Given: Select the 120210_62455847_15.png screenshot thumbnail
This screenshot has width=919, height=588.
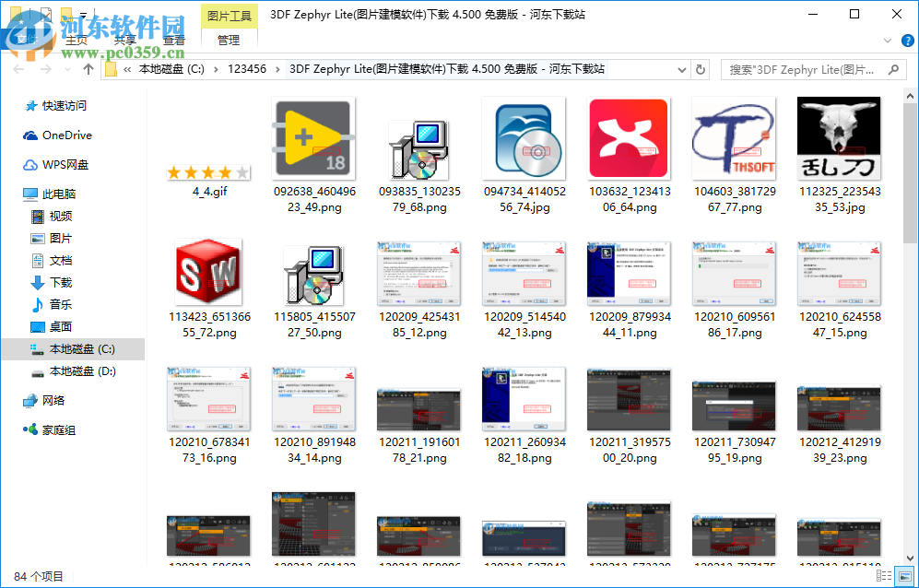Looking at the screenshot, I should click(839, 273).
